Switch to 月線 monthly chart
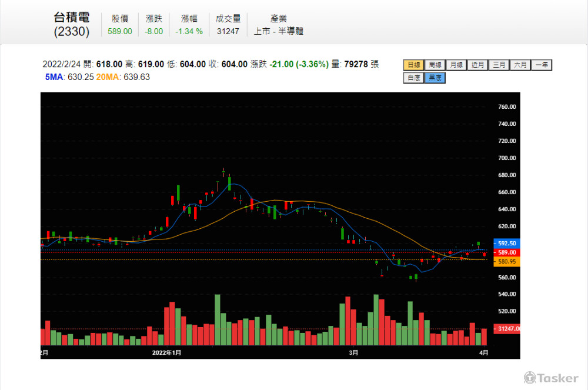Viewport: 588px width, 390px height. [x=456, y=65]
